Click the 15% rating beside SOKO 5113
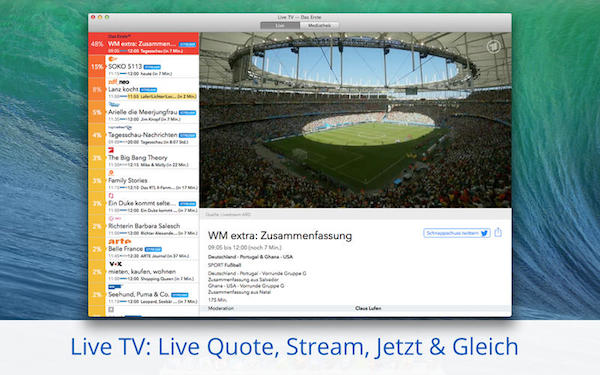Viewport: 600px width, 375px height. tap(97, 67)
